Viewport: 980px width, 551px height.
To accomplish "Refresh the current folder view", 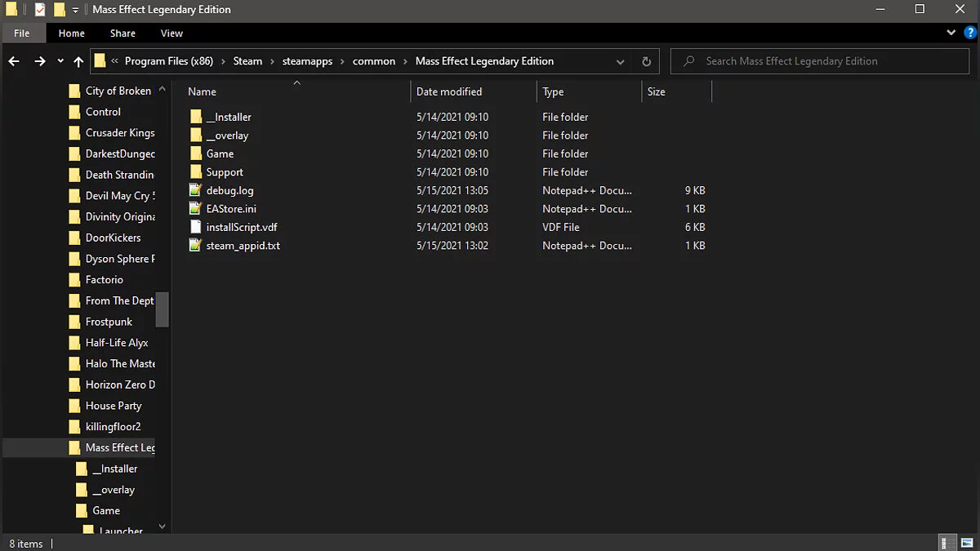I will point(646,61).
